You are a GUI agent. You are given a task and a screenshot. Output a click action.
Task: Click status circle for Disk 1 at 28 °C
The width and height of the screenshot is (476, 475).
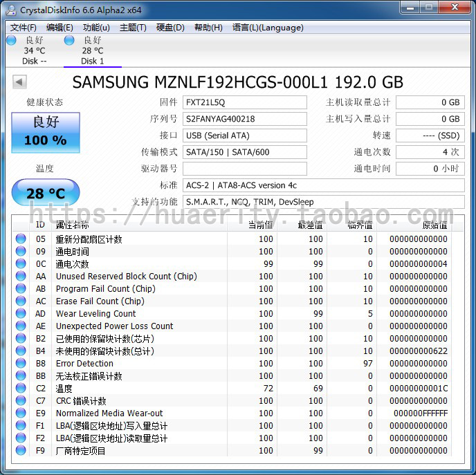[x=69, y=40]
